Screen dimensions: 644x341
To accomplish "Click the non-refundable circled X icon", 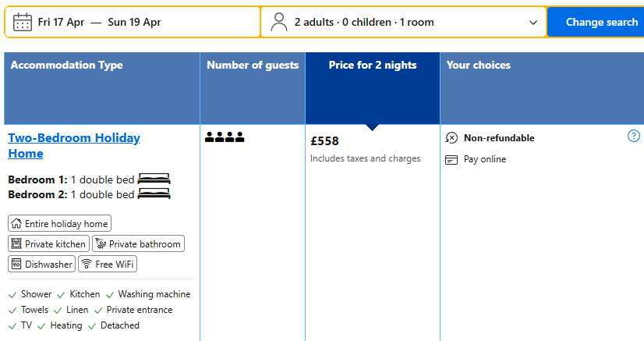I will coord(451,138).
